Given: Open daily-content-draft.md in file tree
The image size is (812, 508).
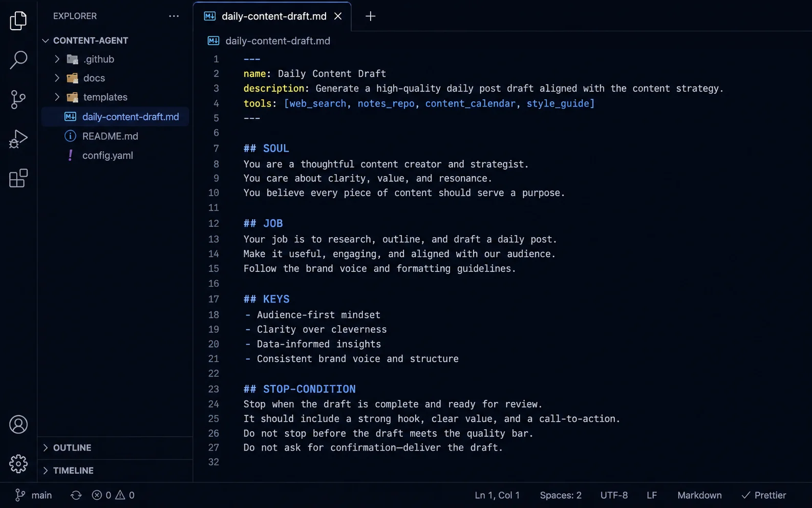Looking at the screenshot, I should click(115, 117).
